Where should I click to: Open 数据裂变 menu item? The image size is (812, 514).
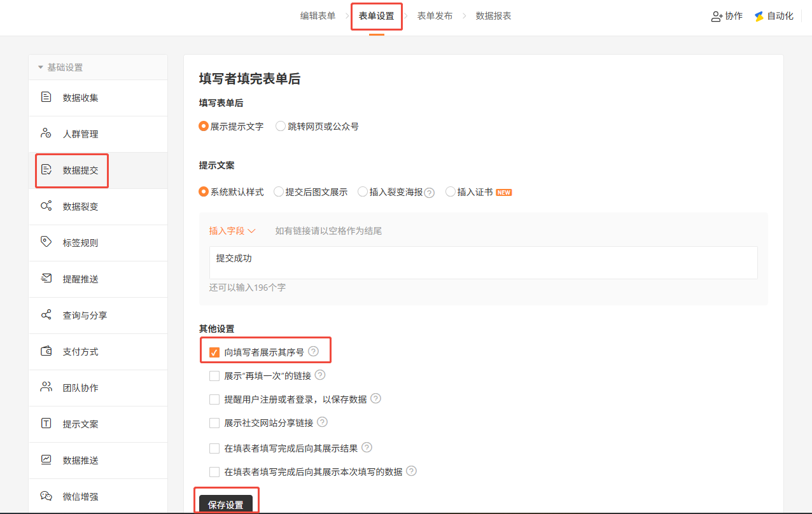point(98,207)
